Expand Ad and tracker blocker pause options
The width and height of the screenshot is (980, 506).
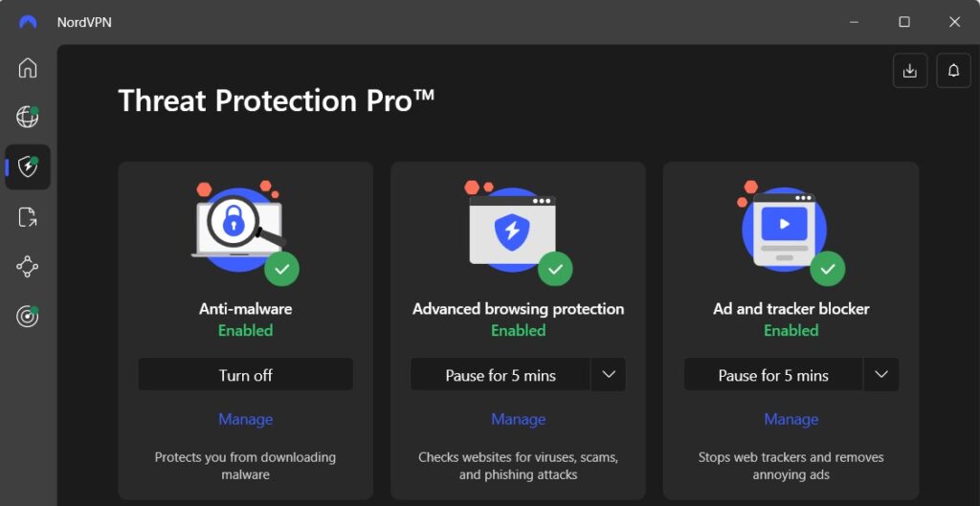(881, 375)
